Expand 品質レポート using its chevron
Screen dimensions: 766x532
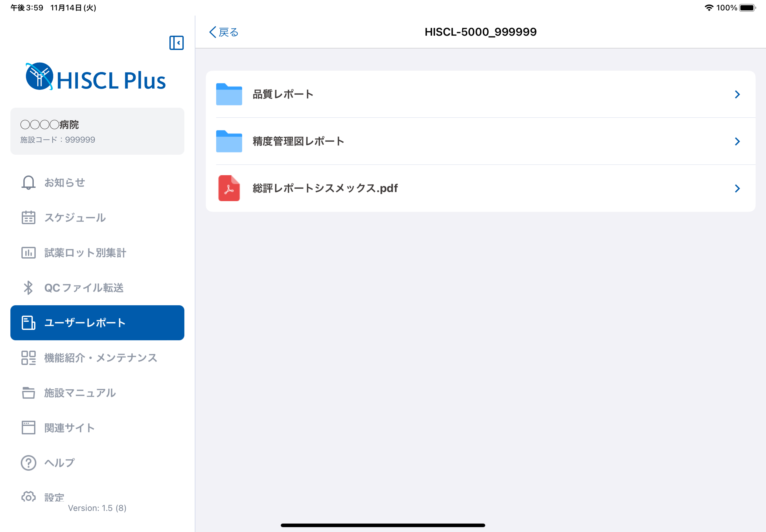(x=737, y=94)
